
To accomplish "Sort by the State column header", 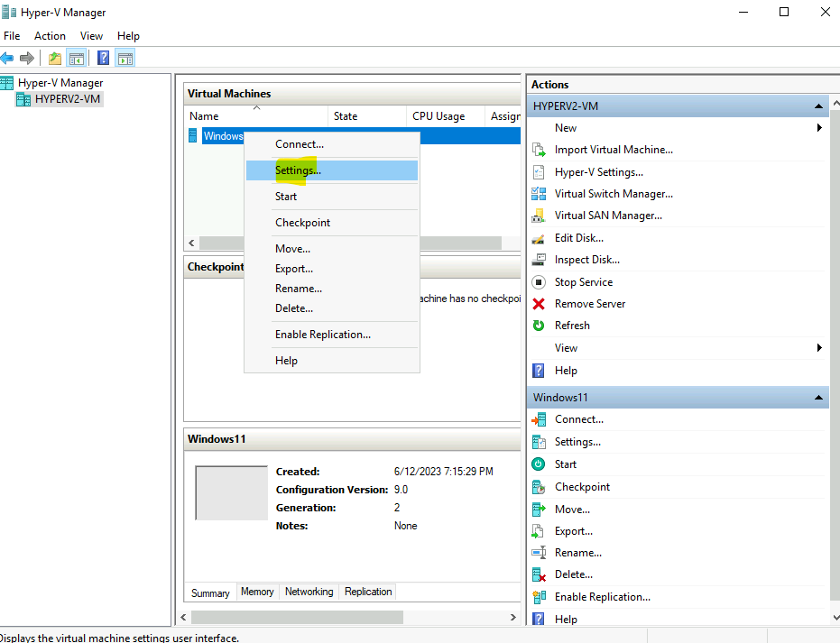I will click(x=367, y=116).
